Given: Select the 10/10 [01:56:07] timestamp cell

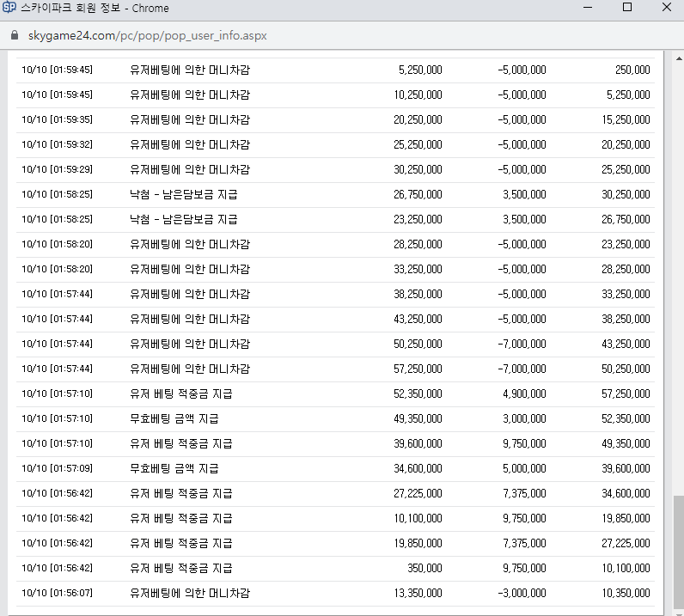Looking at the screenshot, I should pos(57,593).
